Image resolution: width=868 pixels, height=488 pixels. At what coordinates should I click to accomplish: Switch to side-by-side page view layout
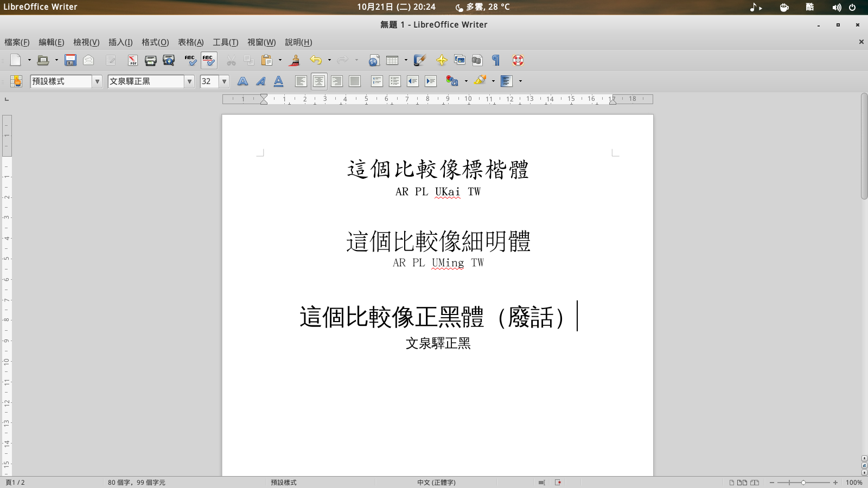coord(742,483)
